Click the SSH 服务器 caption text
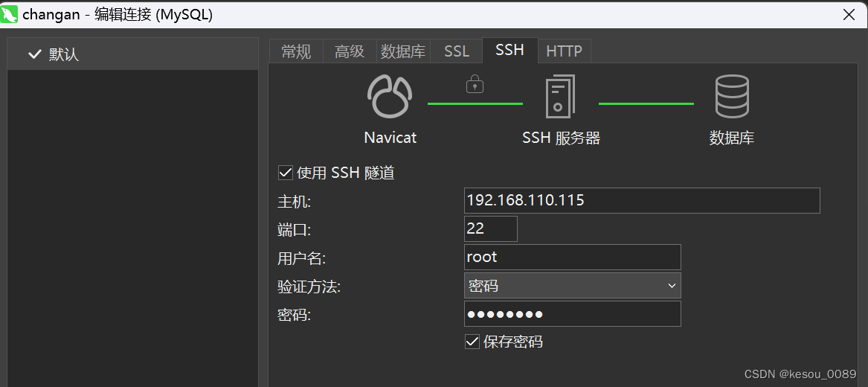This screenshot has height=387, width=868. [562, 138]
